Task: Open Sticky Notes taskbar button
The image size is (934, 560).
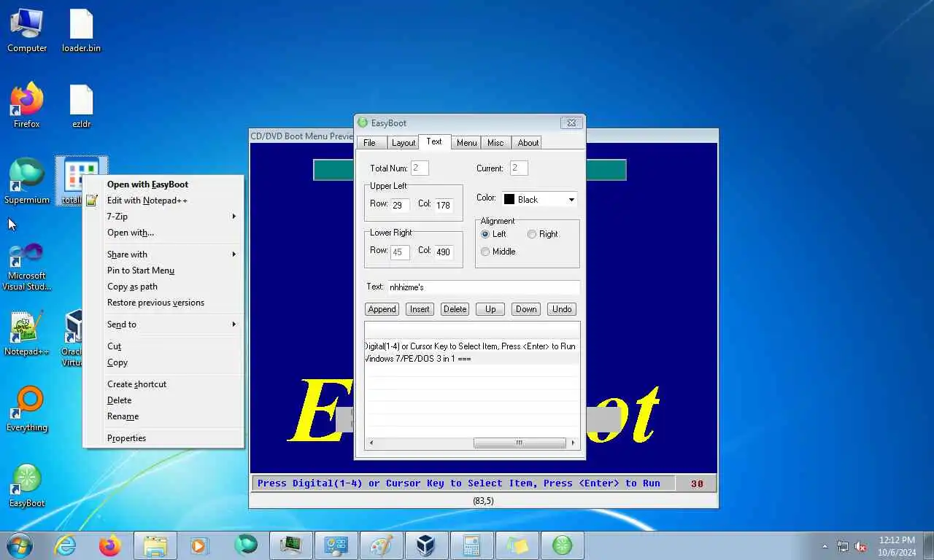Action: coord(517,545)
